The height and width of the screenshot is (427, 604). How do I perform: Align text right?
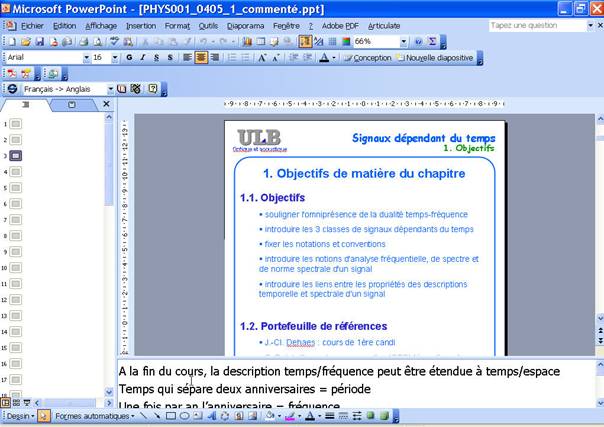tap(215, 58)
